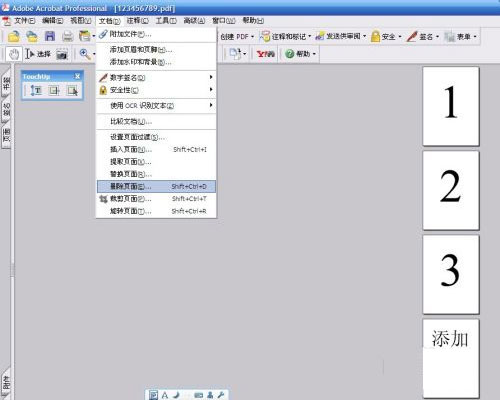500x400 pixels.
Task: Choose 删除页面 from the Document menu
Action: pos(156,186)
